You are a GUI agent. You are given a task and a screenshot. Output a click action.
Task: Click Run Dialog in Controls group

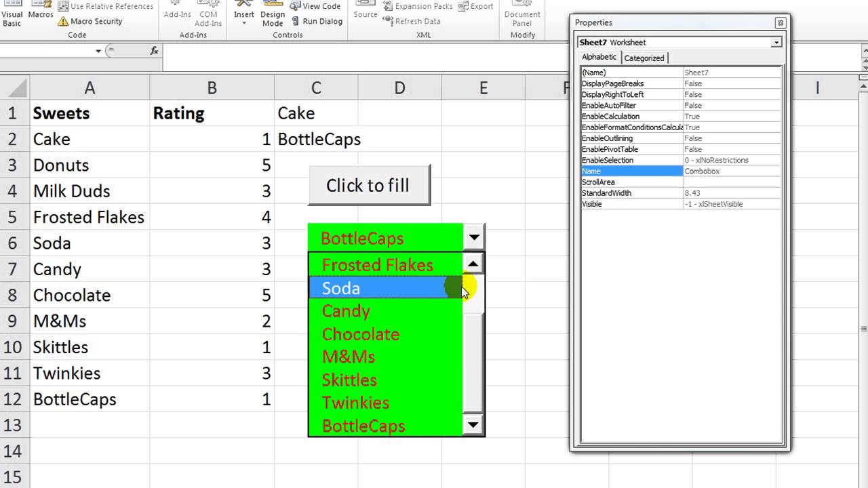coord(316,21)
